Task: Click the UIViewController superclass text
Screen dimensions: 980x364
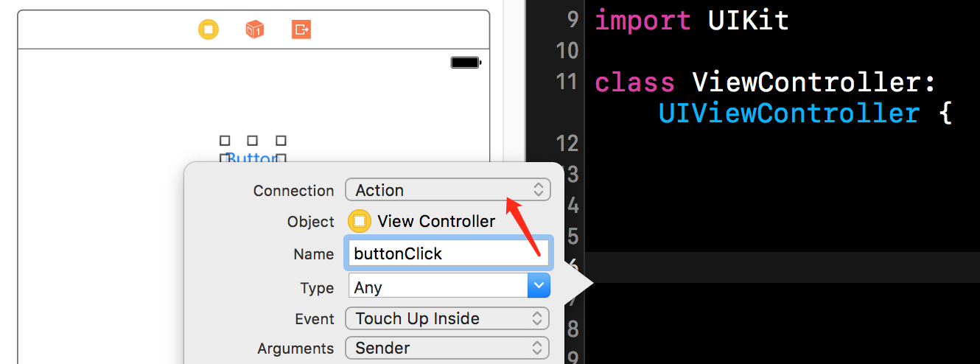Action: click(x=788, y=113)
